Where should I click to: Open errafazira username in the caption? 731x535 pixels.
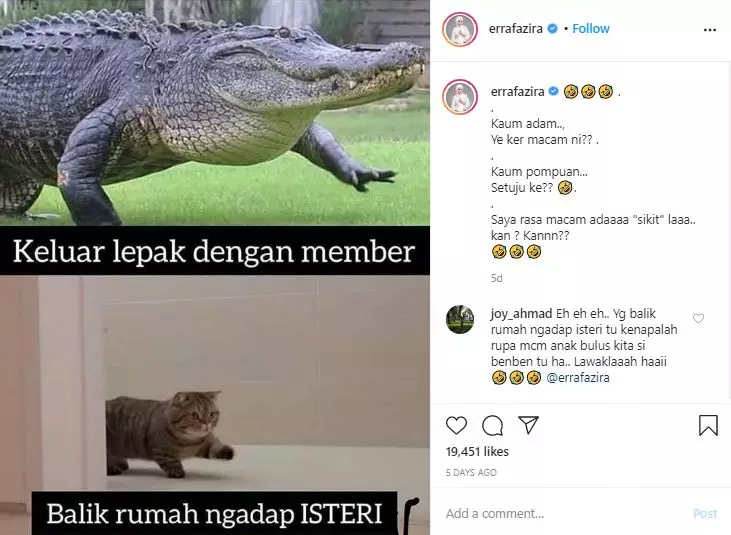pos(517,92)
